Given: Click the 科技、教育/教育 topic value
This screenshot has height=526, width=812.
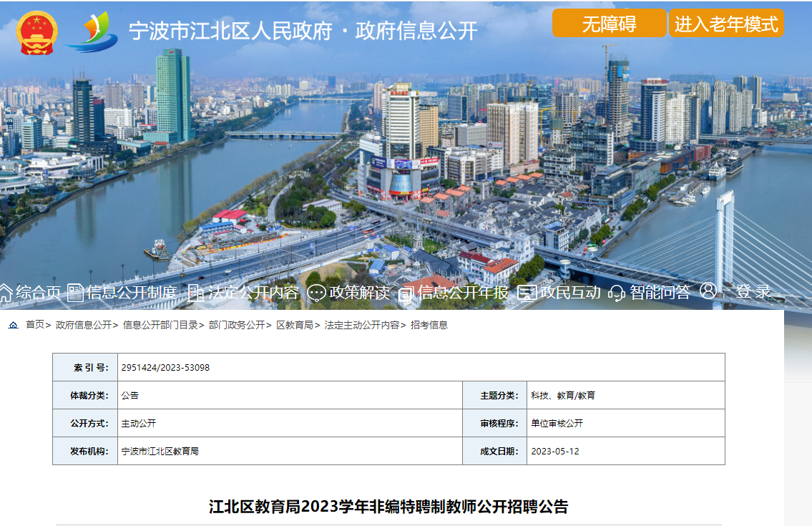Looking at the screenshot, I should [563, 396].
